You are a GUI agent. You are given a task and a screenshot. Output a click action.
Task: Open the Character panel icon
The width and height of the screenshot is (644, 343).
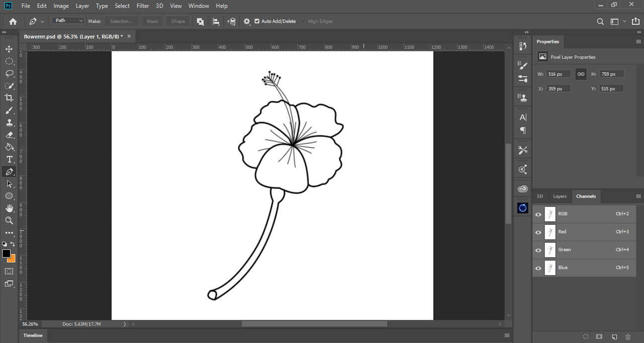click(523, 117)
